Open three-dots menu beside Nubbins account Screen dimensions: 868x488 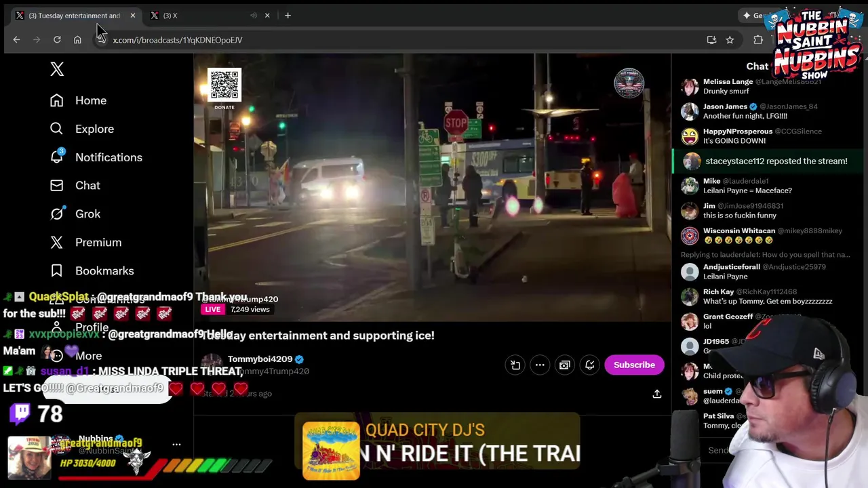pos(176,445)
